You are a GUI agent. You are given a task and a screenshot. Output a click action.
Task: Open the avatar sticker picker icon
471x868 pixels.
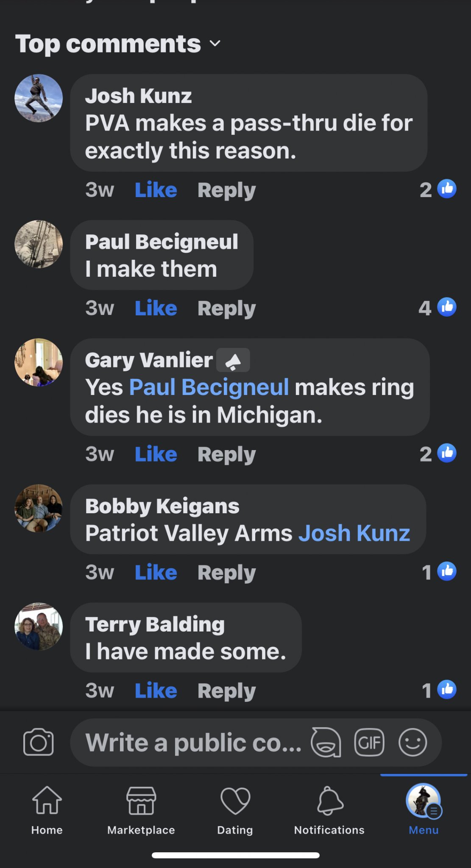click(326, 742)
